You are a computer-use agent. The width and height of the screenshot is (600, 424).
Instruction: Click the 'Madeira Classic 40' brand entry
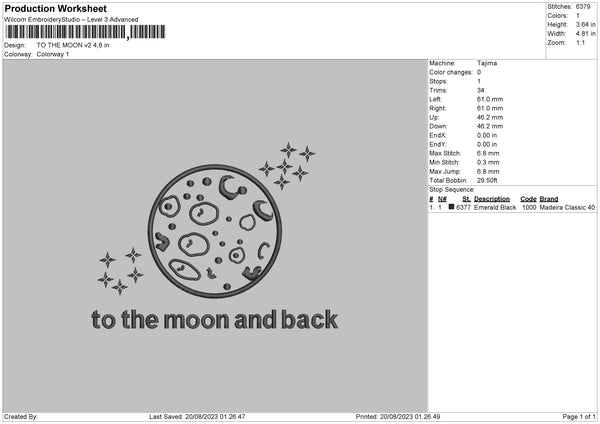point(567,207)
